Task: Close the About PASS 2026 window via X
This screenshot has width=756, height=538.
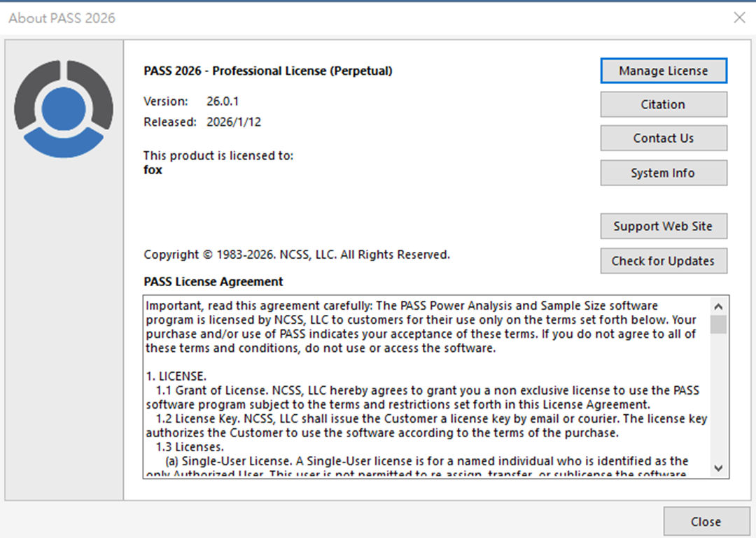Action: click(x=739, y=17)
